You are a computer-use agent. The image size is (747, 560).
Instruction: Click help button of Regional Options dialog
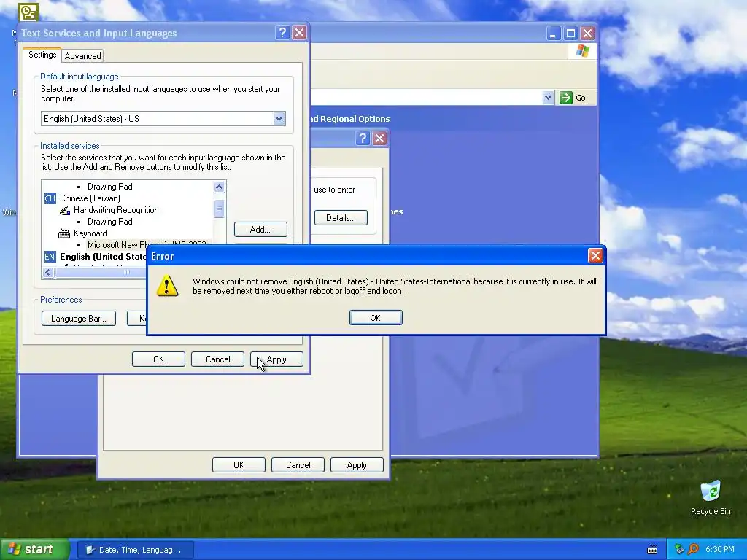[363, 138]
